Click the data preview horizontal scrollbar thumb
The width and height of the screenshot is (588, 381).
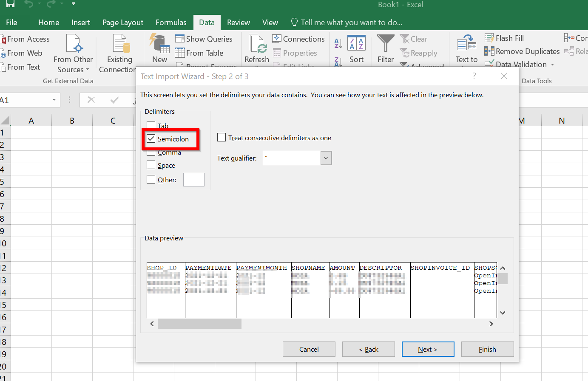[x=199, y=324]
